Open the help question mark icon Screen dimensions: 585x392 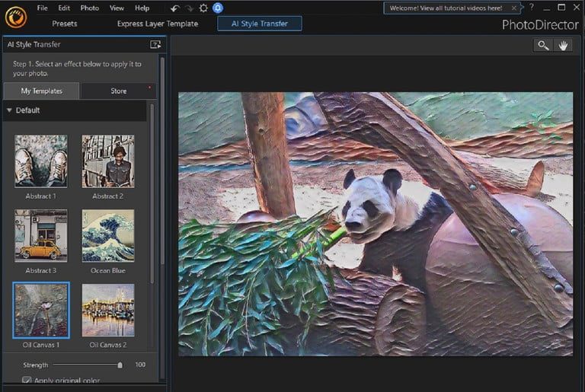coord(531,7)
